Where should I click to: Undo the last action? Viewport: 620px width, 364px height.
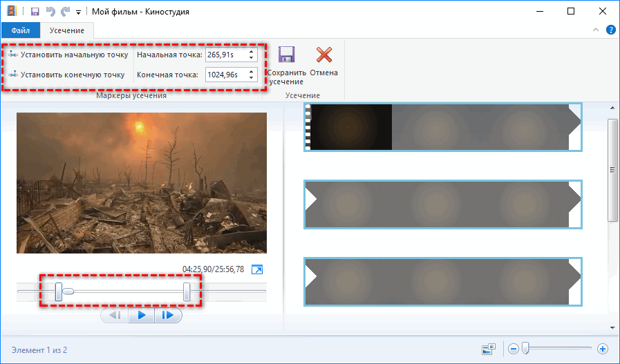coord(50,12)
